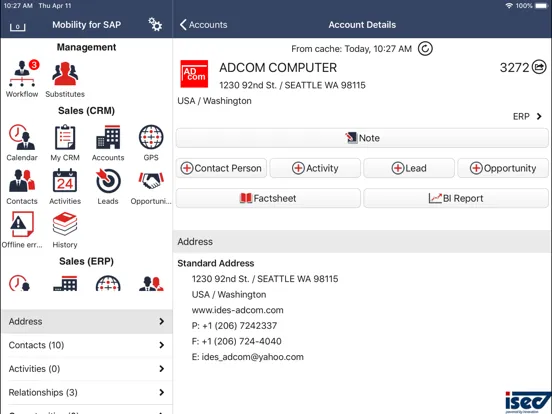Add a Note
Viewport: 552px width, 414px height.
(x=362, y=138)
